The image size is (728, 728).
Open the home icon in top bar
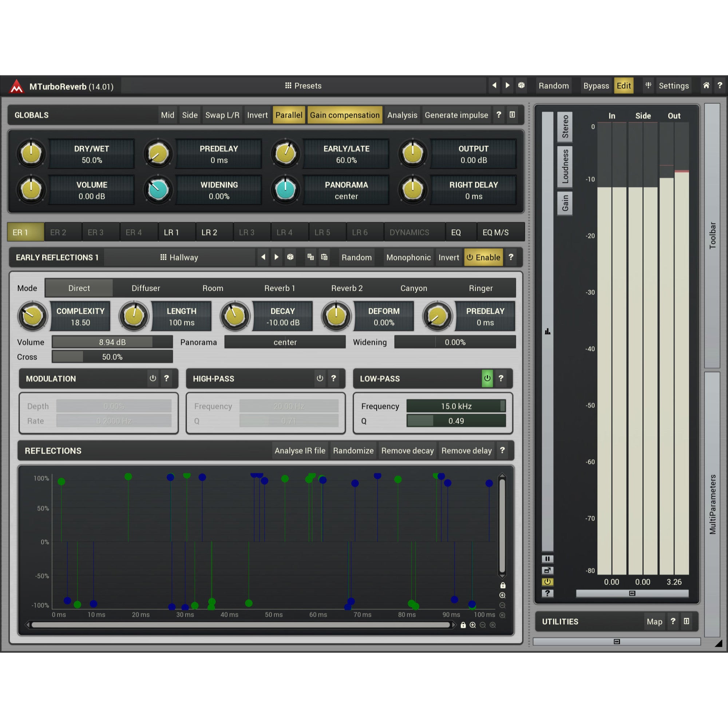coord(706,86)
